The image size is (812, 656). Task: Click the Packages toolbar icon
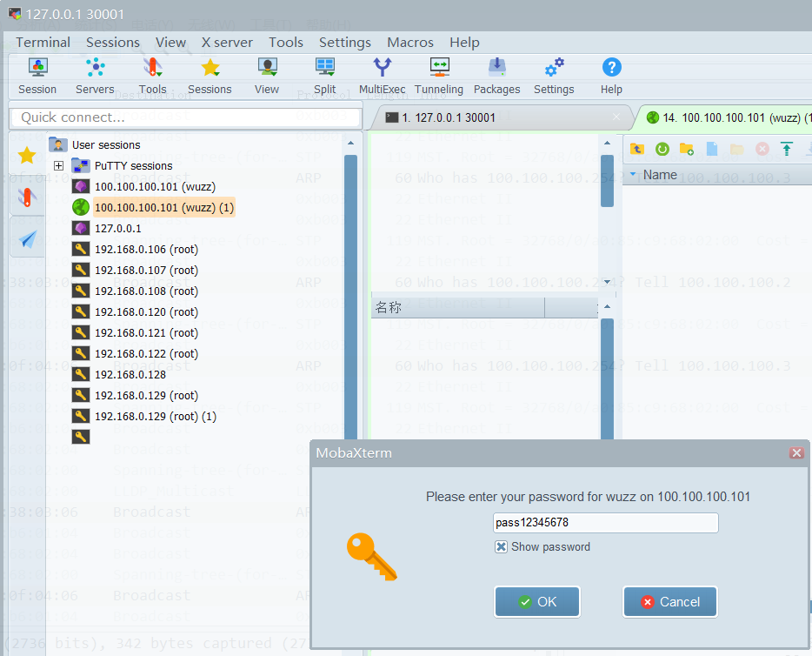coord(496,67)
